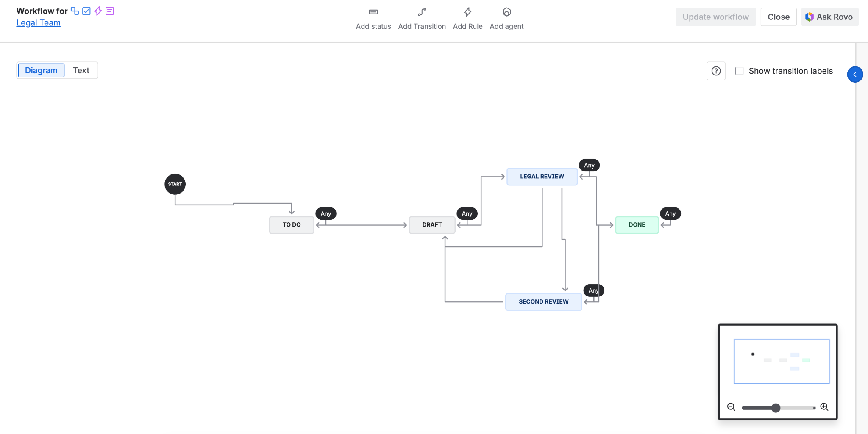Select the Any badge above DRAFT
868x434 pixels.
point(467,213)
